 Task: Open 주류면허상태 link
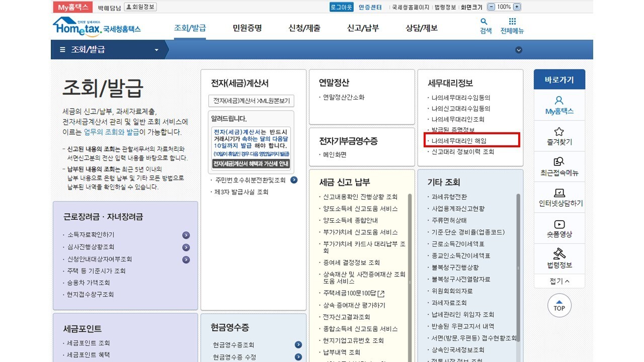tap(449, 220)
